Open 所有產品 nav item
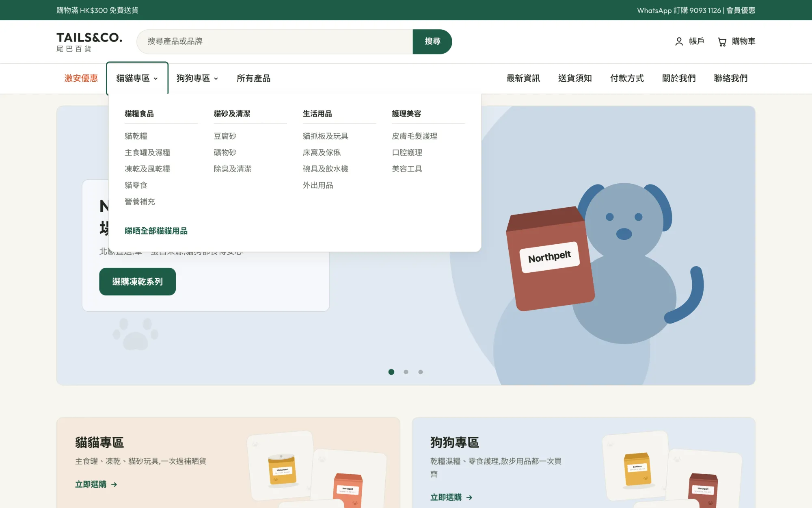The image size is (812, 508). (x=253, y=78)
